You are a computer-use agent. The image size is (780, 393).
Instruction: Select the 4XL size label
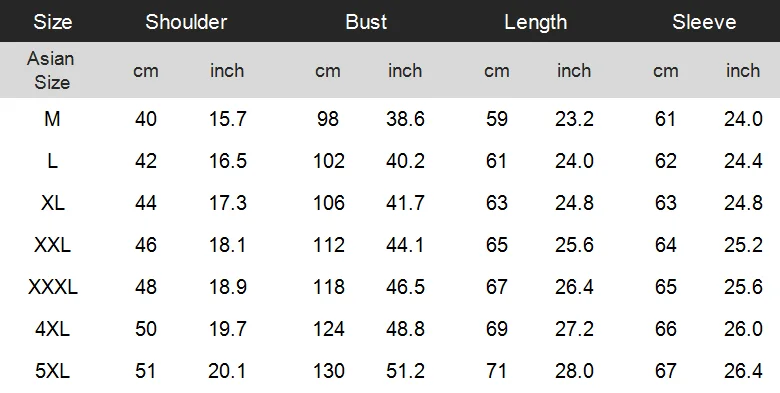(52, 329)
